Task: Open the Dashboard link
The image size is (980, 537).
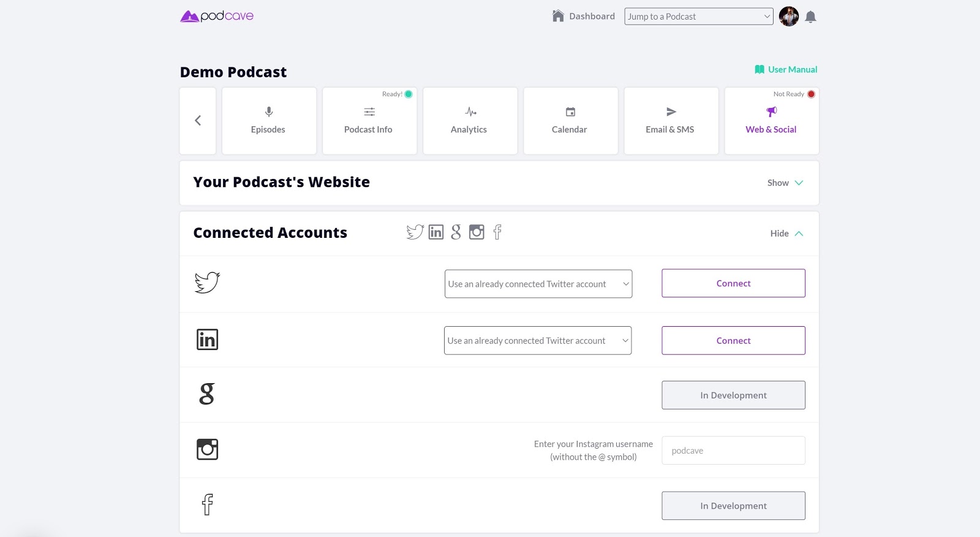Action: click(592, 16)
